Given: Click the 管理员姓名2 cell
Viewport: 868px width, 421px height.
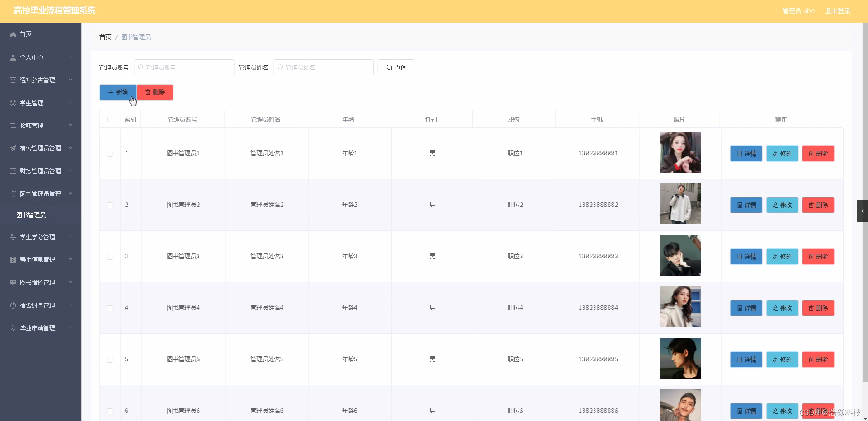Looking at the screenshot, I should pyautogui.click(x=267, y=205).
